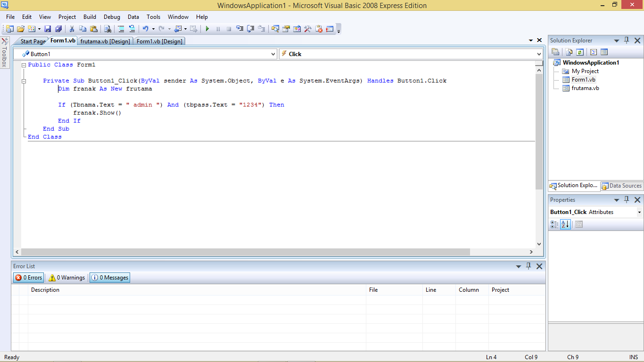Open the Debug menu

(112, 17)
